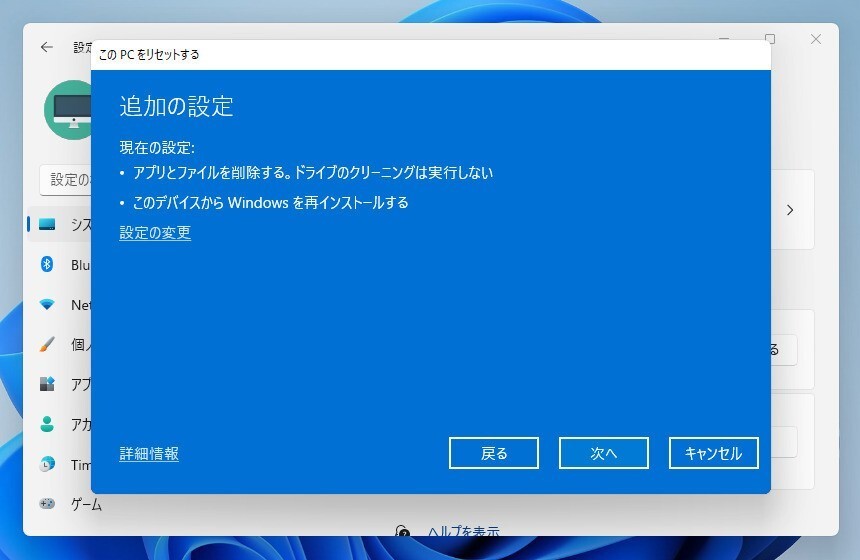Click the settings search field

pyautogui.click(x=65, y=179)
